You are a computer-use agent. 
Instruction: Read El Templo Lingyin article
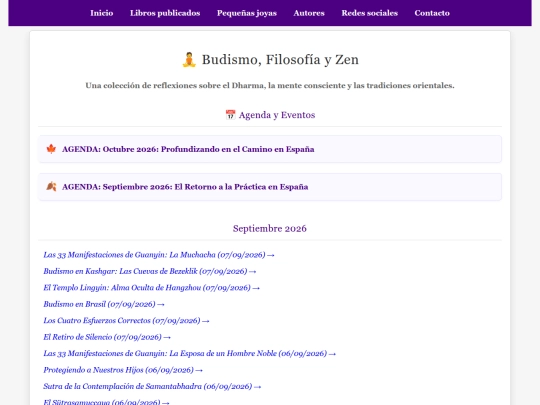click(x=152, y=288)
